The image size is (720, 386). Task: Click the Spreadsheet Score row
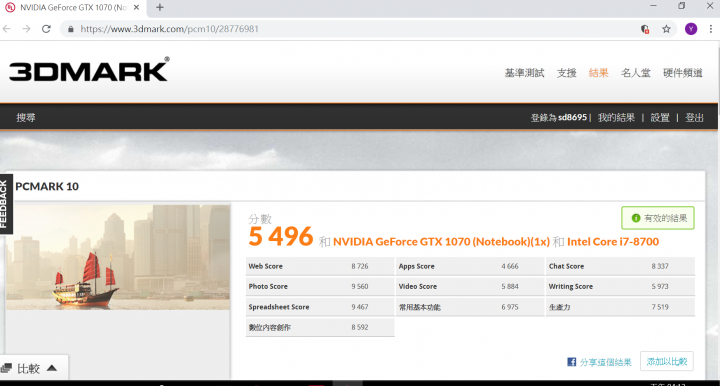[320, 307]
